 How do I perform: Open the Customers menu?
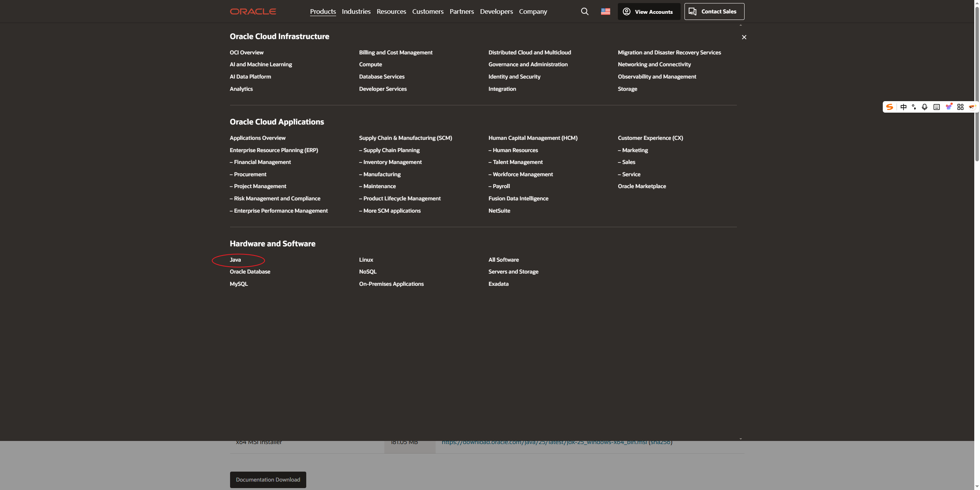(x=428, y=11)
